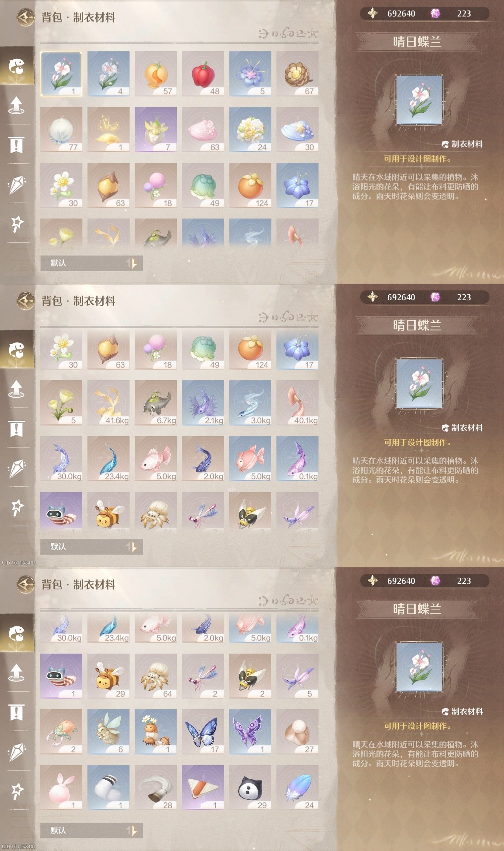Toggle sort arrows beside 默认 under the bee row cut off
The image size is (504, 851).
(132, 547)
